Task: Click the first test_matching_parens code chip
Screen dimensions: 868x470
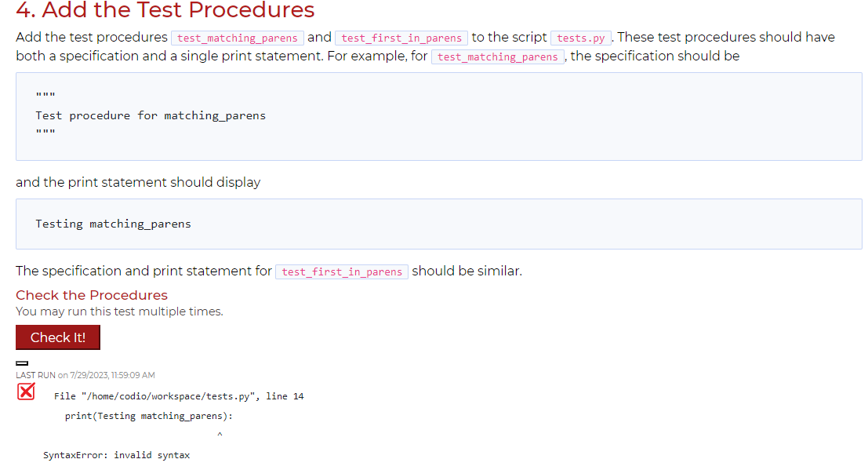Action: click(x=237, y=38)
